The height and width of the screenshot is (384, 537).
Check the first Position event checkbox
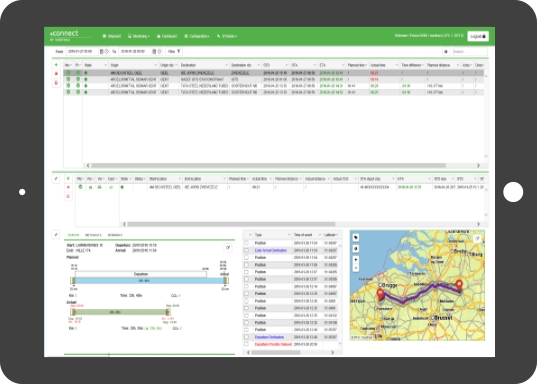(x=246, y=243)
